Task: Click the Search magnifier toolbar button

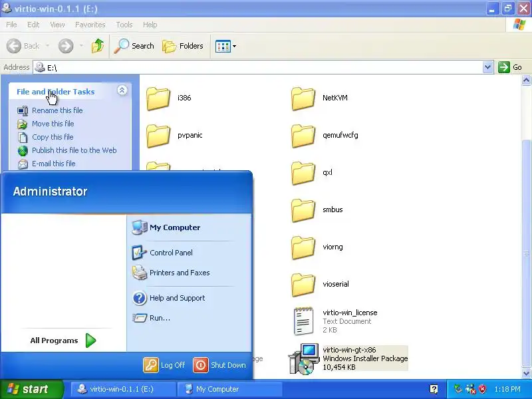Action: coord(134,46)
